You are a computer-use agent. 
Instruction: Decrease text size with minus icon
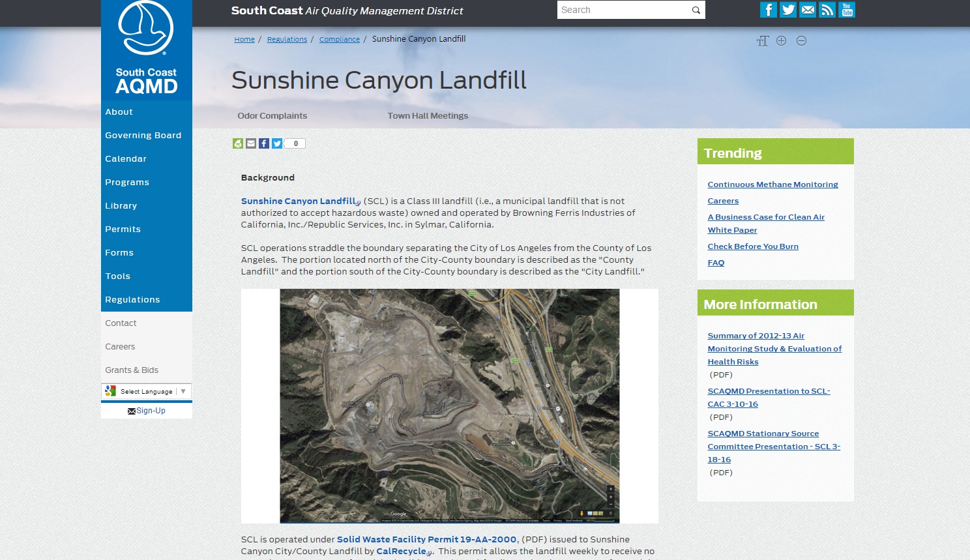(x=802, y=41)
